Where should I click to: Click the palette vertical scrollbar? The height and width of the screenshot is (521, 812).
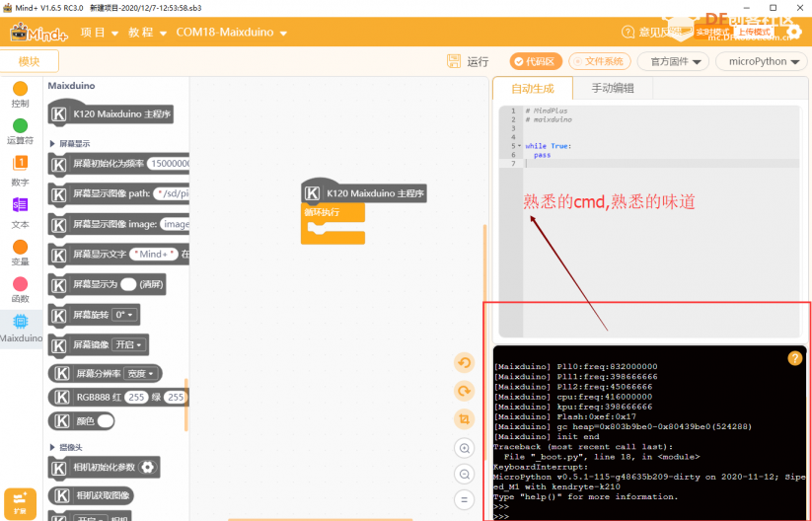[x=185, y=405]
